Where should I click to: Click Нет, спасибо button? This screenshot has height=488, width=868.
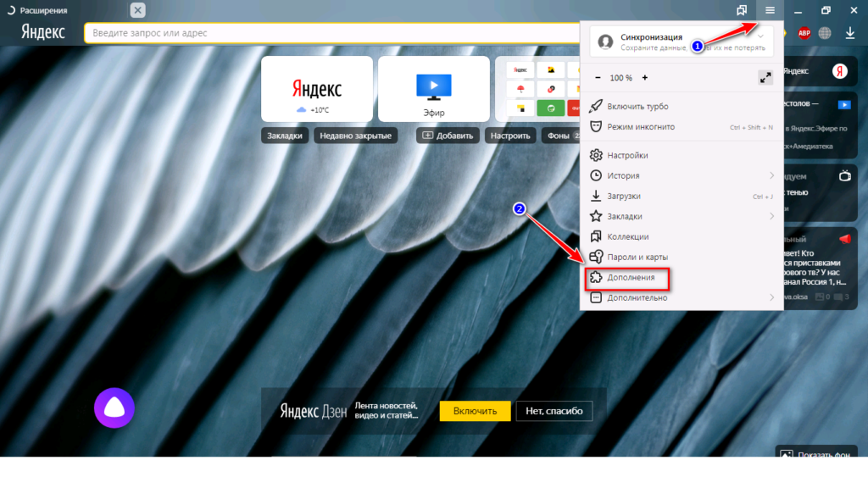click(554, 411)
